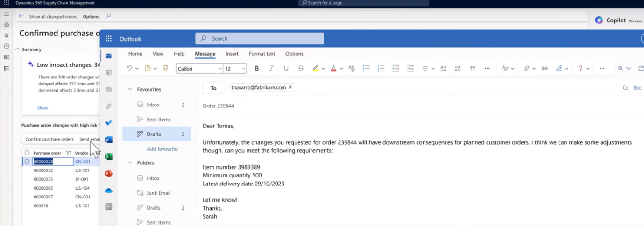Insert a link with the chain icon
The width and height of the screenshot is (644, 226).
coord(545,68)
